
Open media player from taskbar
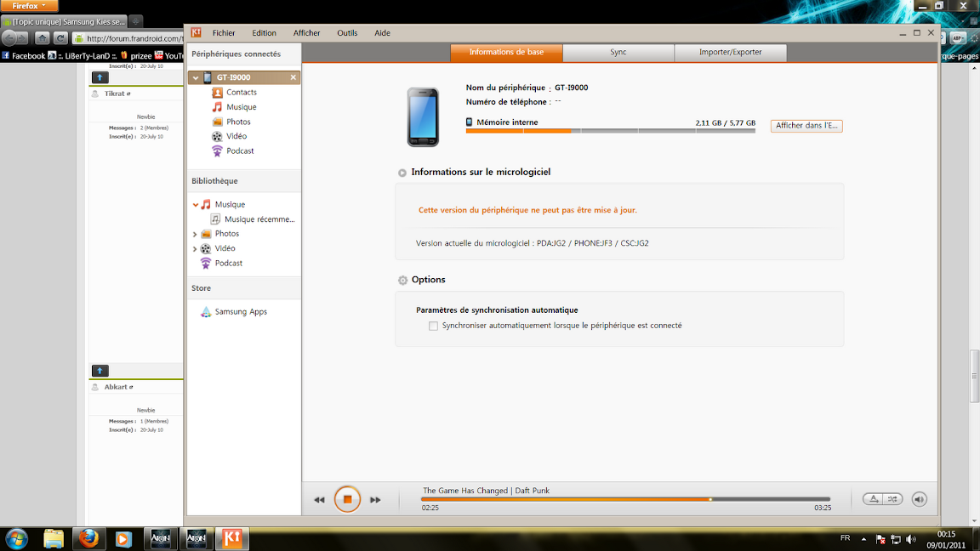[123, 538]
